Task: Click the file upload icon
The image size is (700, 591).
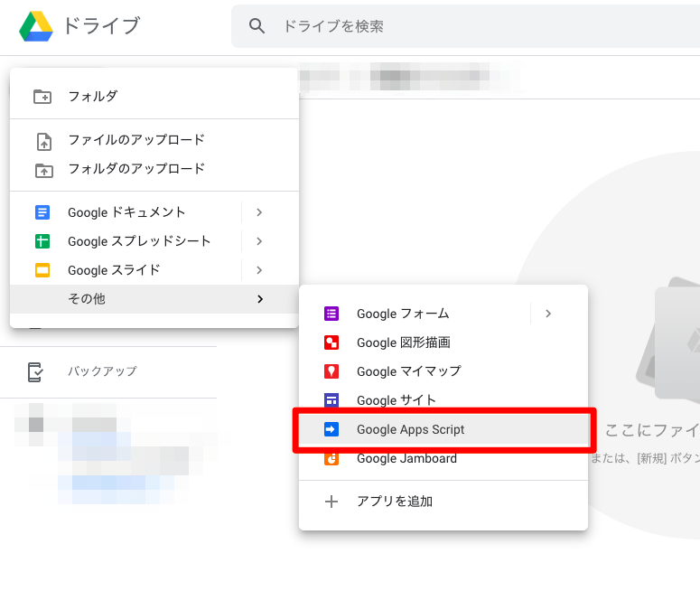Action: pos(43,142)
